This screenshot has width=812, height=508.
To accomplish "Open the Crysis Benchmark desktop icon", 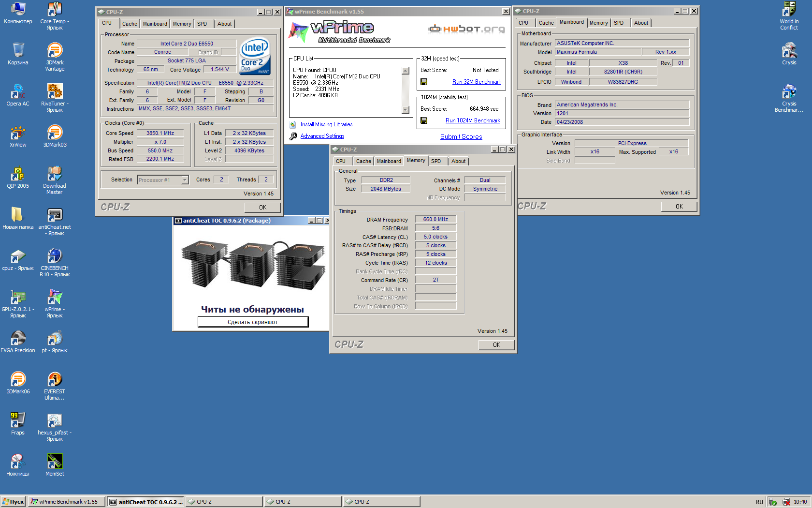I will click(789, 91).
